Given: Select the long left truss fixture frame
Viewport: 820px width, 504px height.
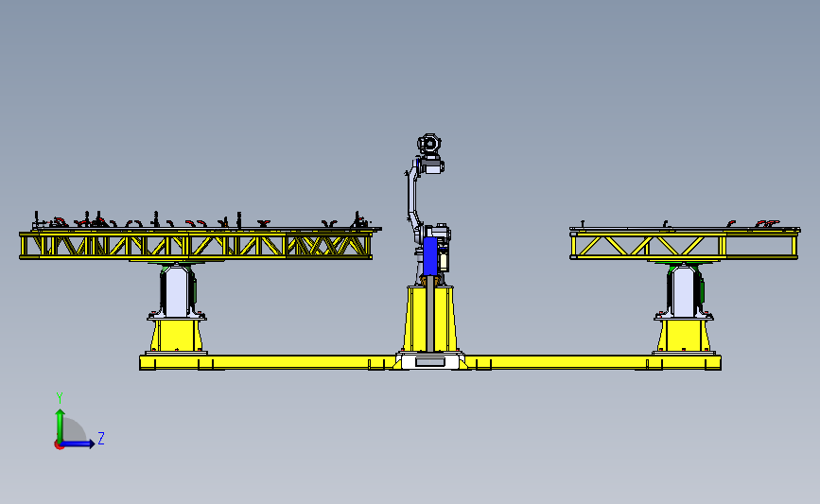Looking at the screenshot, I should point(196,245).
